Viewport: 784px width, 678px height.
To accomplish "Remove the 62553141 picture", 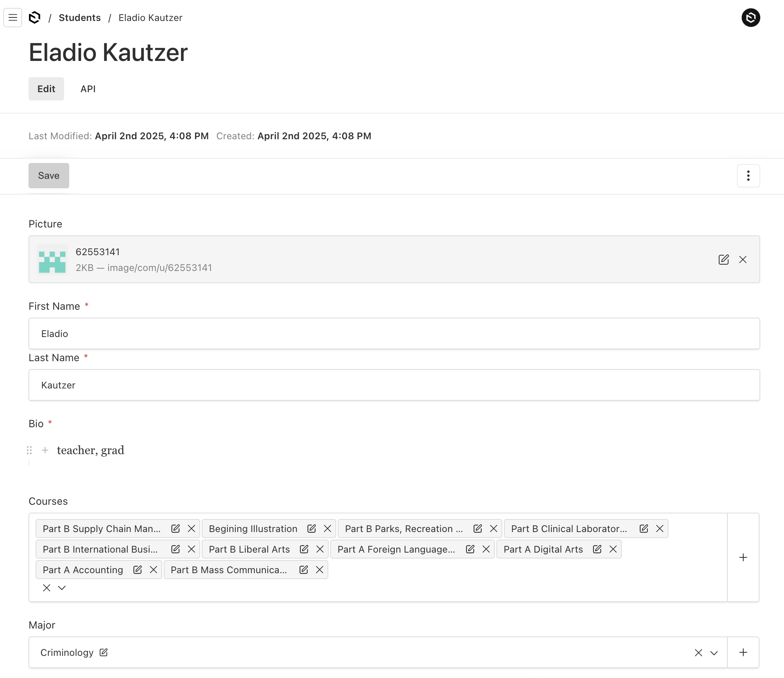I will pyautogui.click(x=743, y=259).
